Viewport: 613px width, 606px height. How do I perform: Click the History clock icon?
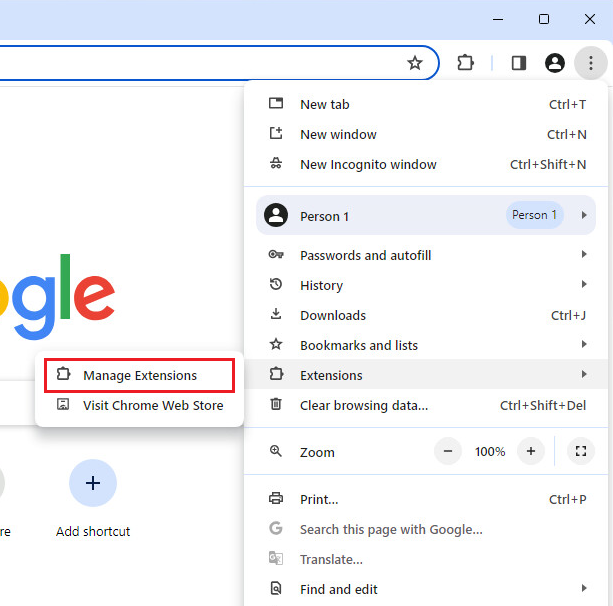pos(276,284)
